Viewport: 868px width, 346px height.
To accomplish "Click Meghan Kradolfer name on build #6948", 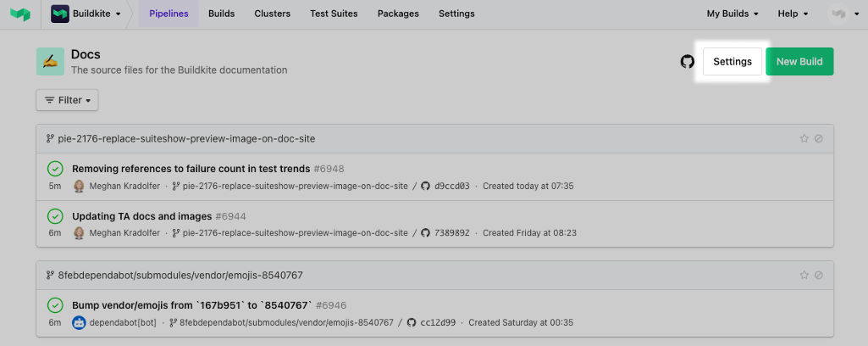I will coord(124,186).
